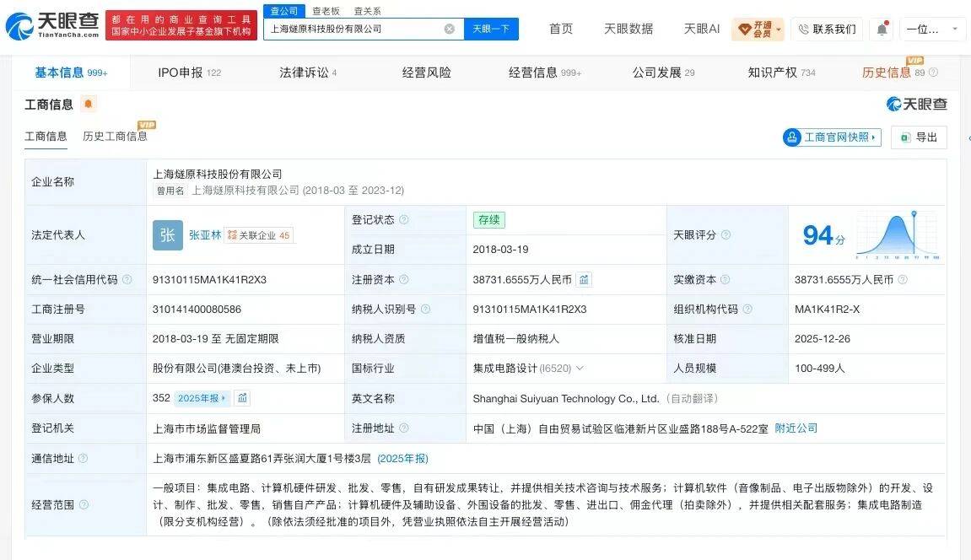Switch to the 法律诉讼 tab
Image resolution: width=971 pixels, height=560 pixels.
(x=308, y=73)
